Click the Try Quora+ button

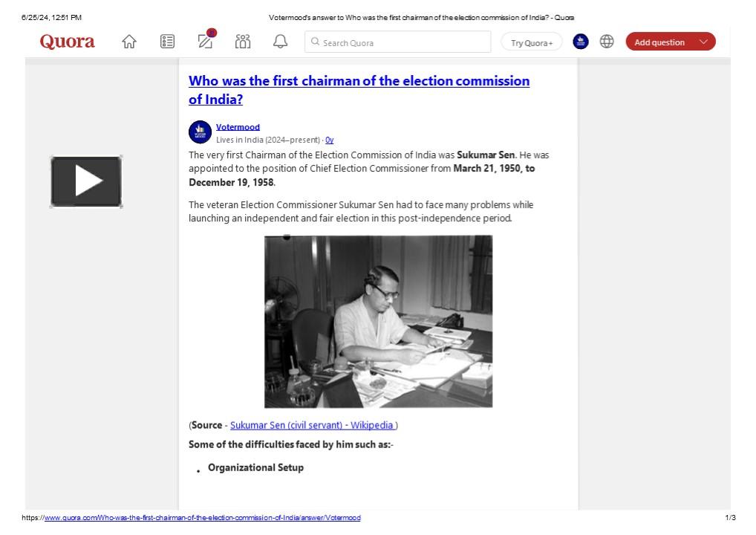pos(531,42)
